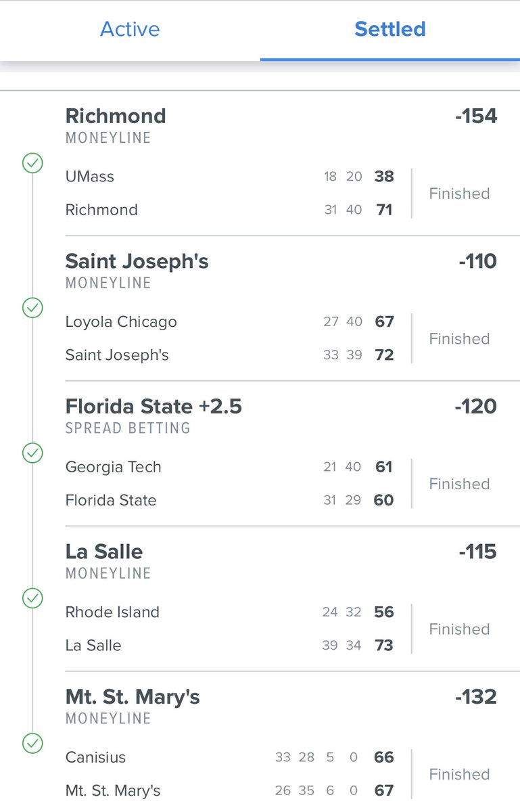Switch to the Active tab
520x812 pixels.
(130, 29)
